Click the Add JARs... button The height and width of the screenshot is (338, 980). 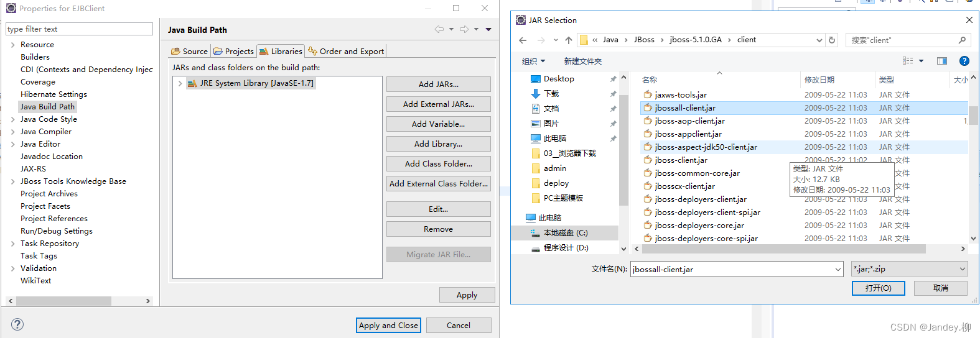(438, 84)
